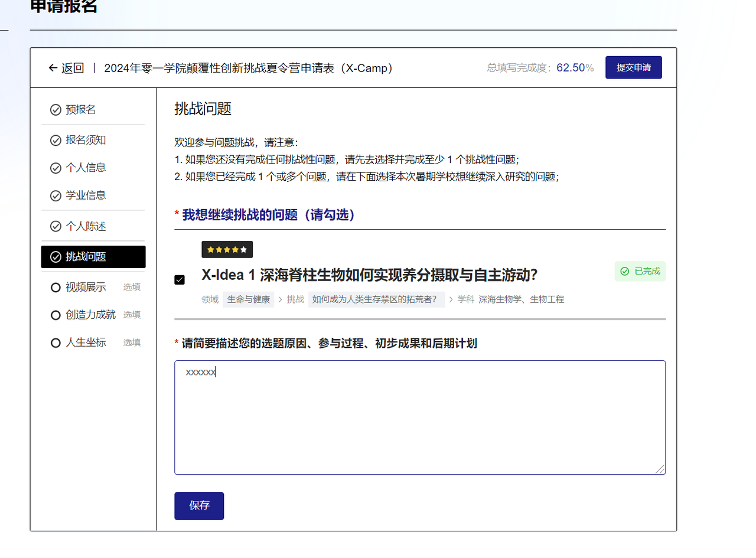Click the X-Idea 1 深海脊柱生物 title
This screenshot has width=756, height=558.
[x=369, y=275]
